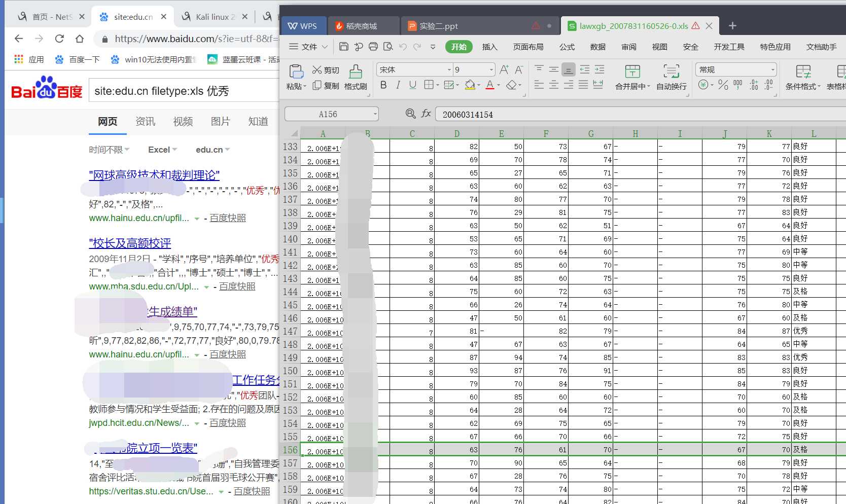Click 百度快照 for www.mba.sdu.edu.cn result
This screenshot has height=504, width=846.
tap(237, 286)
